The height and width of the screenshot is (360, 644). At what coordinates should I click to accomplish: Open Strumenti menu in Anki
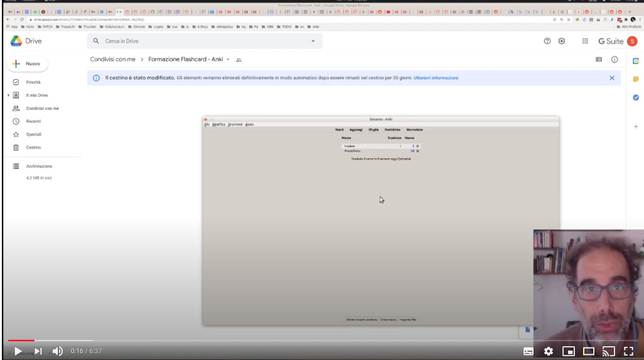(x=235, y=124)
